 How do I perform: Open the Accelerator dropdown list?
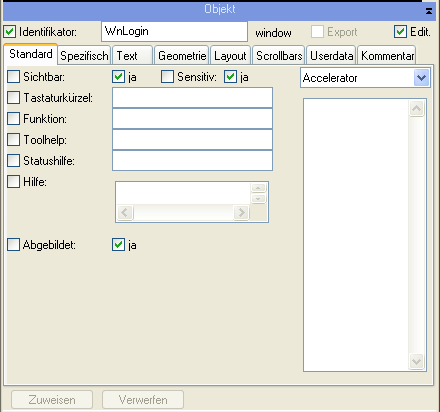pyautogui.click(x=421, y=78)
